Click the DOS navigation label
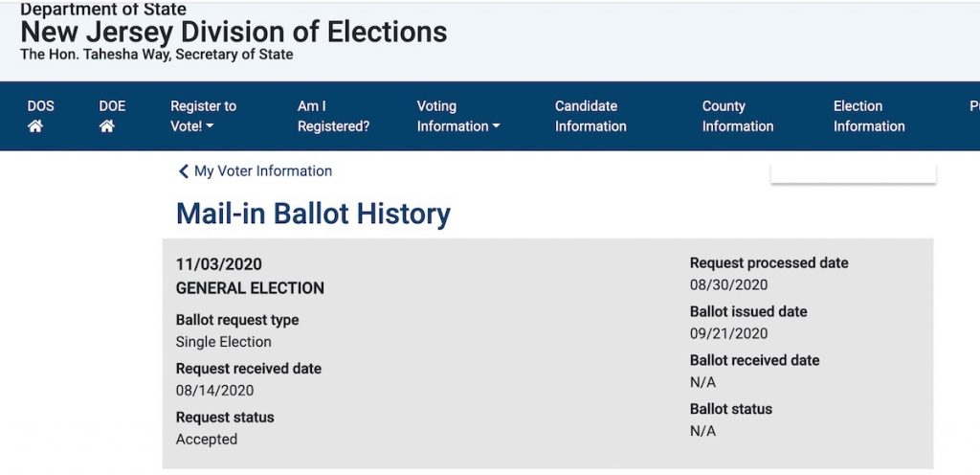The image size is (980, 475). pos(40,106)
